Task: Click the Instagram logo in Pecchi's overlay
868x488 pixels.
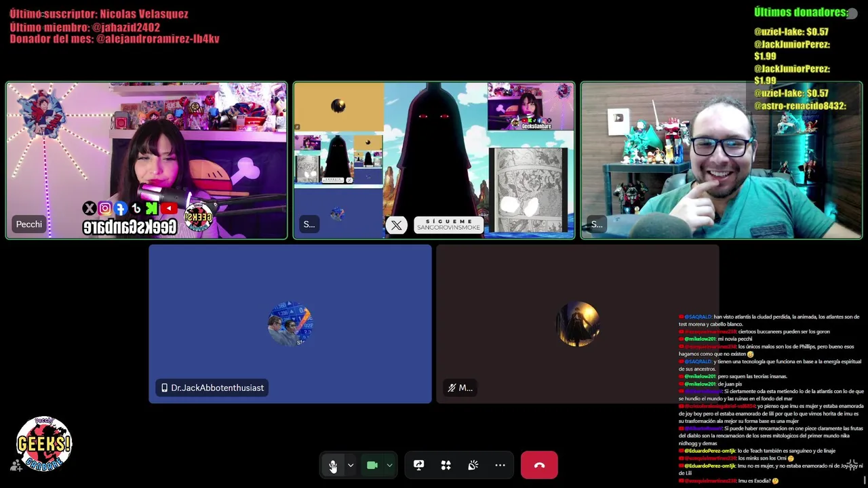Action: coord(105,209)
